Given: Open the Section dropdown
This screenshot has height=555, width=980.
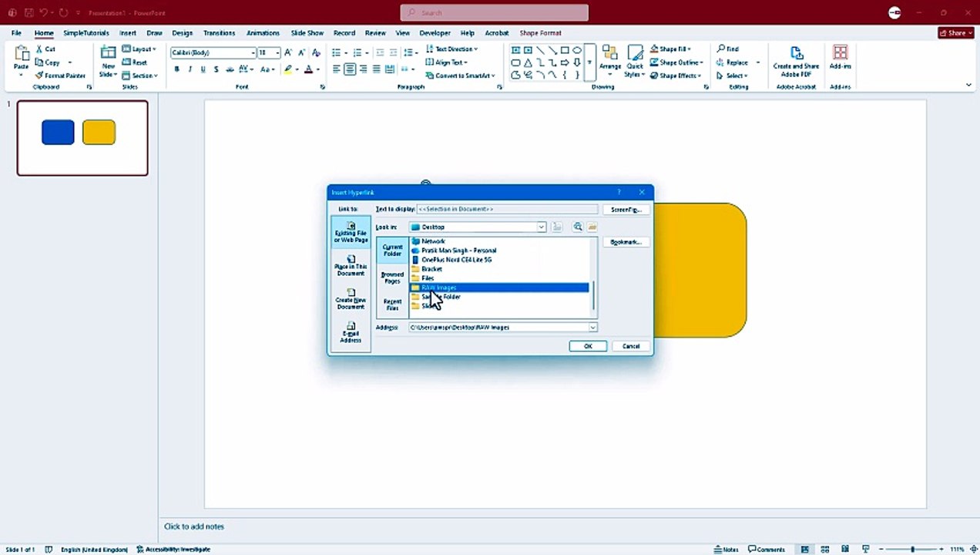Looking at the screenshot, I should point(140,76).
